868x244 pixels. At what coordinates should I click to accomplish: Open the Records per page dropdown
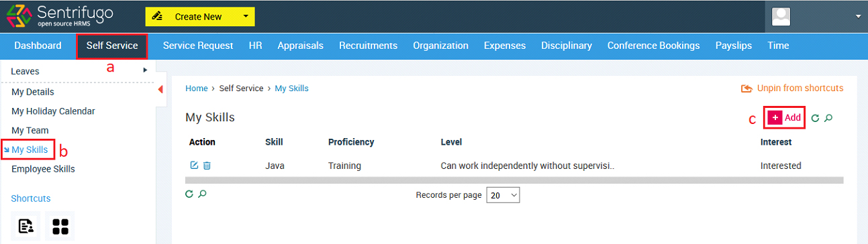point(503,195)
